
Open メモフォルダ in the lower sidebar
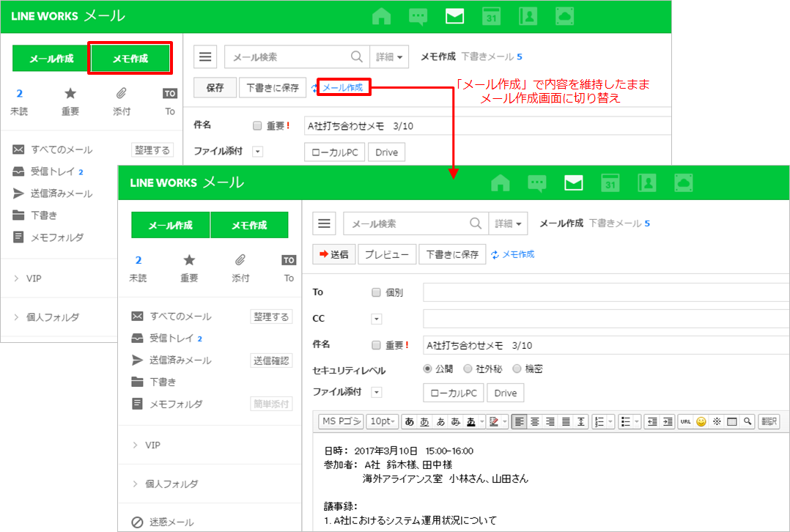tap(176, 404)
